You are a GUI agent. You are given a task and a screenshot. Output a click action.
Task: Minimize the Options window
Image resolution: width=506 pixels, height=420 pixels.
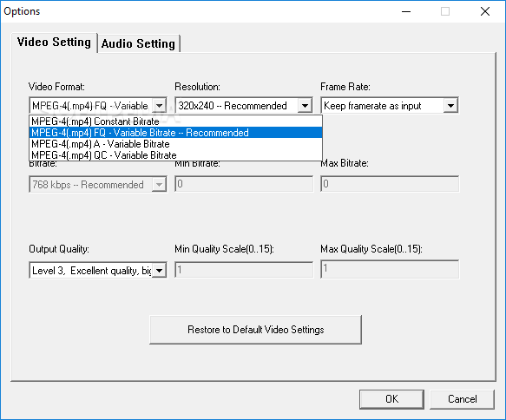[x=406, y=11]
